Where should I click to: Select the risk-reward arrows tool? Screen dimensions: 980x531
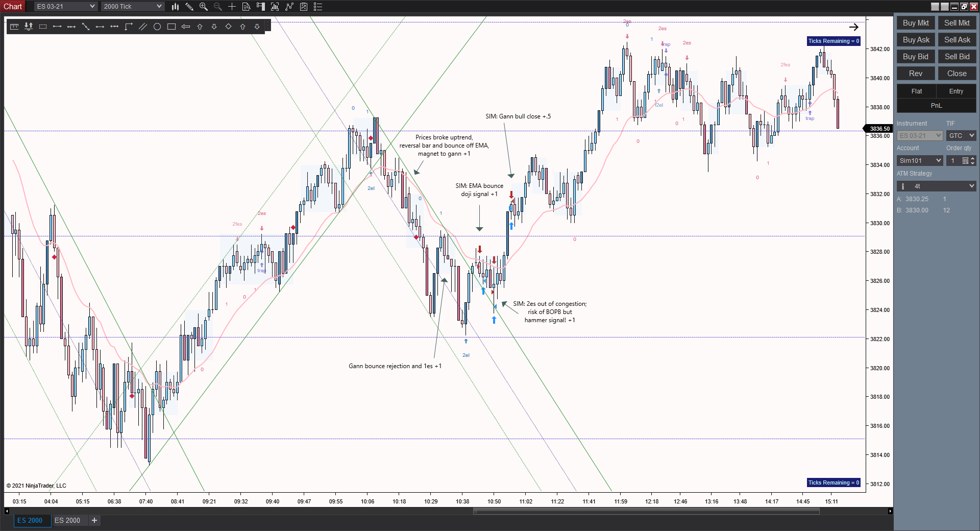pyautogui.click(x=29, y=27)
